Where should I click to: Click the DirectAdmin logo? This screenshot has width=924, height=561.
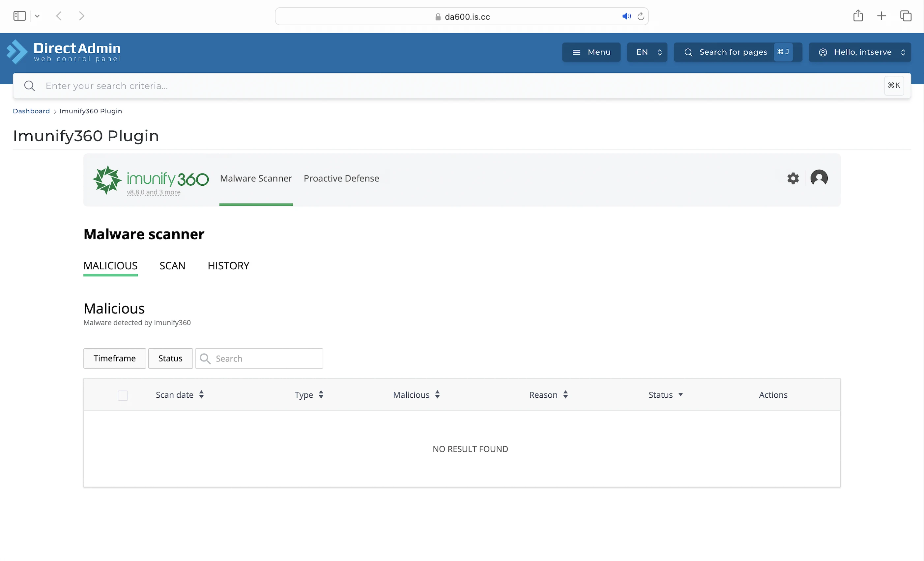(63, 52)
